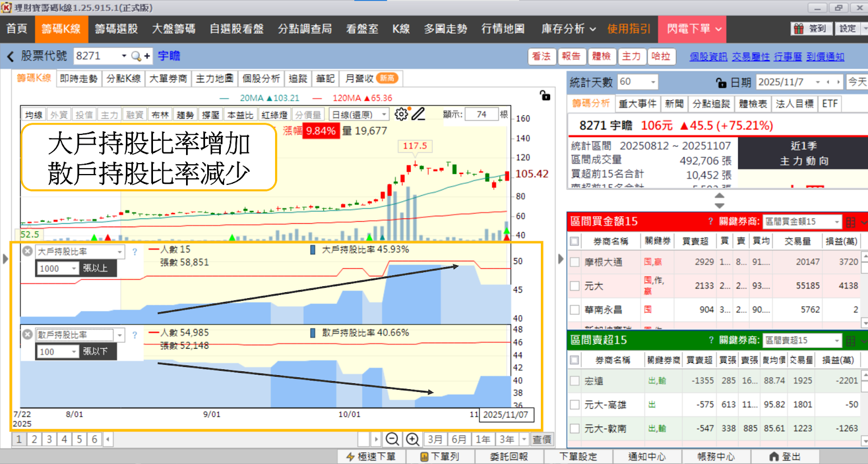Viewport: 868px width, 464px height.
Task: Click table layout icon in 區間買金額15 header
Action: pos(850,222)
